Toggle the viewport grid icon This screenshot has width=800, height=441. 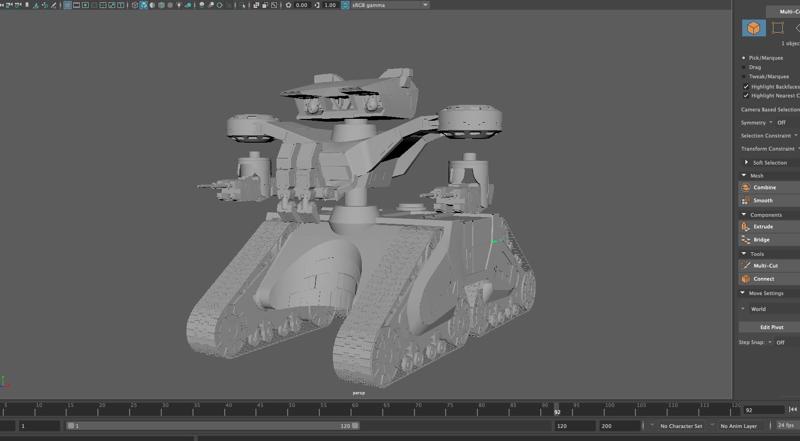[67, 5]
